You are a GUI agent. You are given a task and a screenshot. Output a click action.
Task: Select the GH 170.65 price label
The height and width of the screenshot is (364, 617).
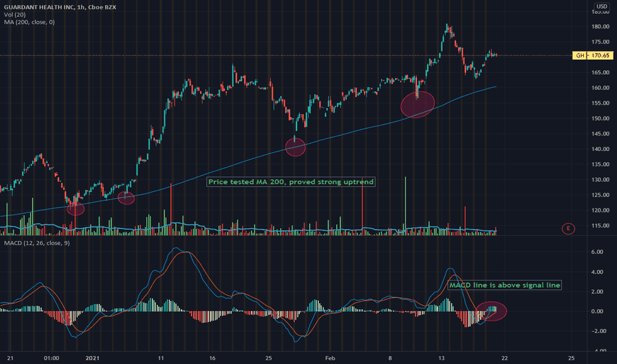[593, 56]
